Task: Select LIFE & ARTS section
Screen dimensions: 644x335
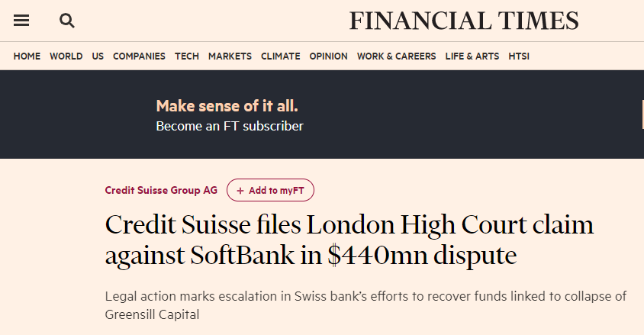Action: 472,56
